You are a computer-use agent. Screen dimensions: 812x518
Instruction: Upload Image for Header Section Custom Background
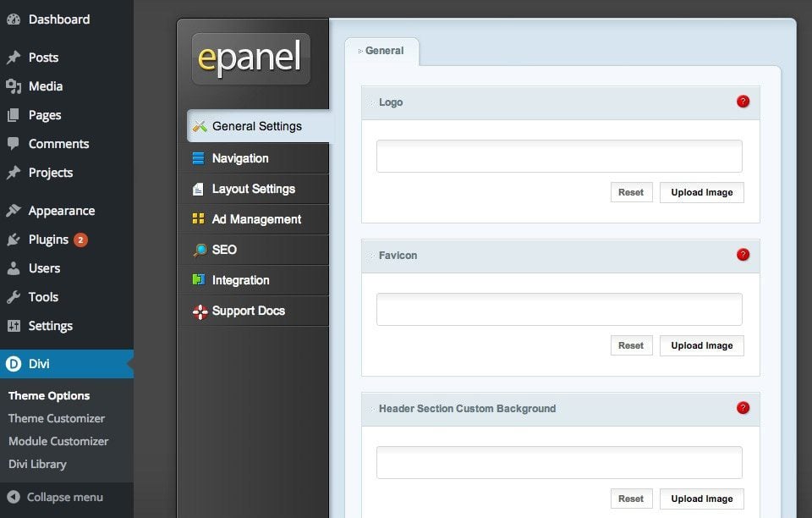point(702,499)
